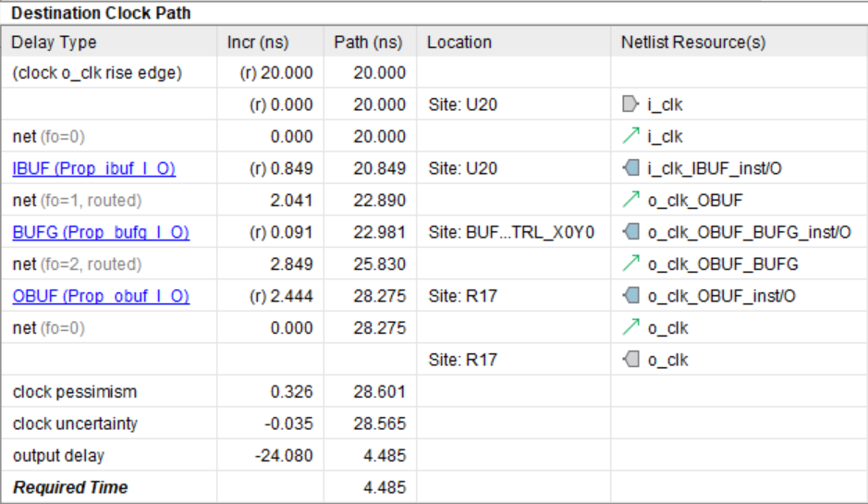Select the Required Time row
Viewport: 868px width, 504px height.
point(70,487)
